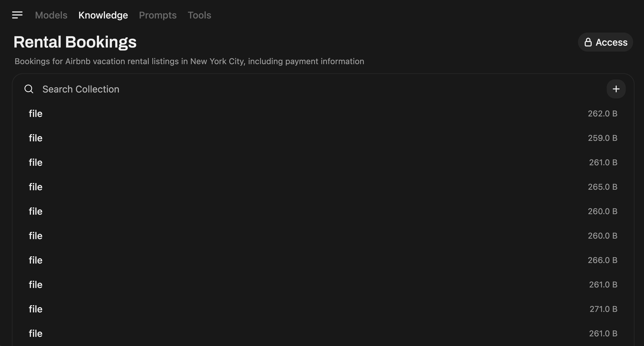Select the Knowledge tab
Viewport: 644px width, 346px height.
click(x=103, y=15)
